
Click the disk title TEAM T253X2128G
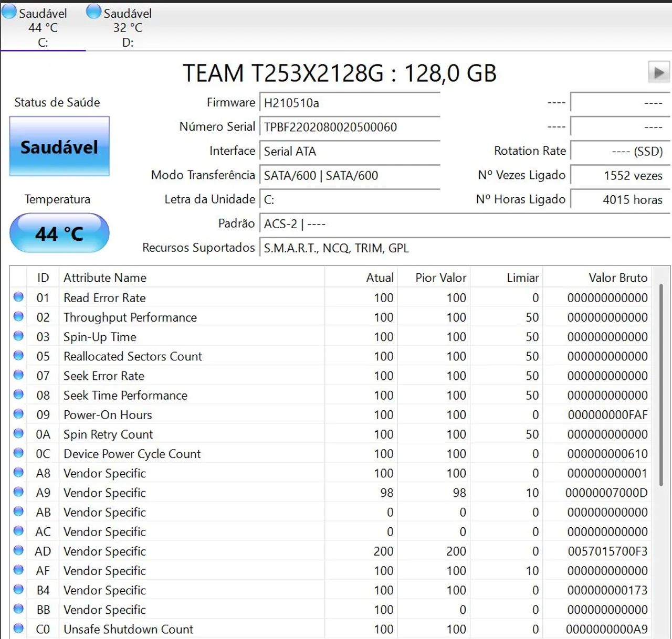339,73
